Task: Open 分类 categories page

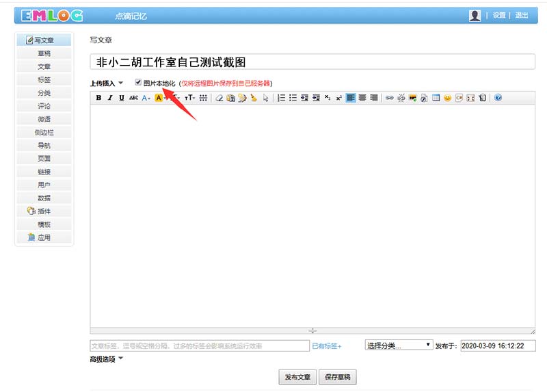Action: pyautogui.click(x=44, y=93)
